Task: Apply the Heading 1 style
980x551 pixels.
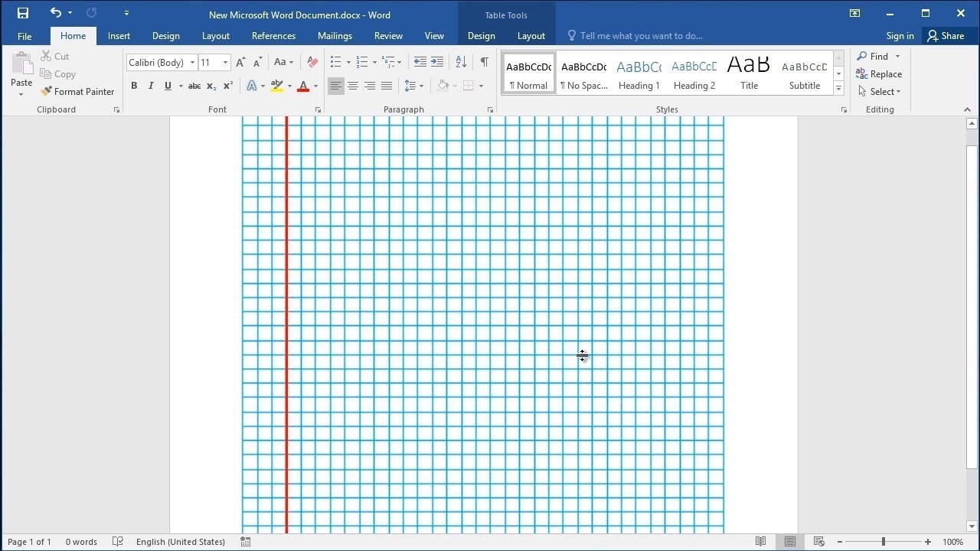Action: [639, 73]
